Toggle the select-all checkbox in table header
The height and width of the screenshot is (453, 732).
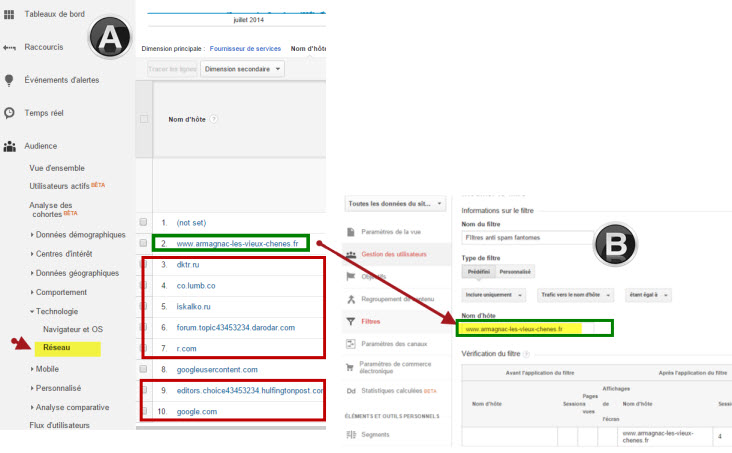[144, 119]
